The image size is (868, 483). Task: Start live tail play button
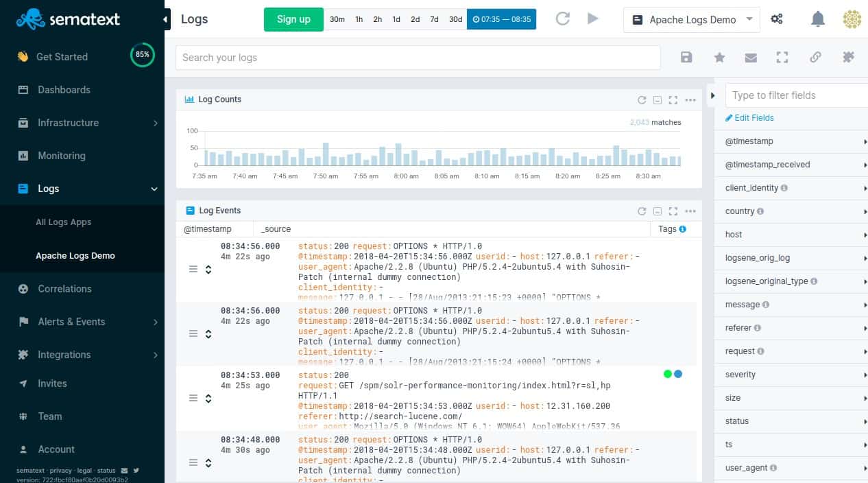tap(593, 19)
